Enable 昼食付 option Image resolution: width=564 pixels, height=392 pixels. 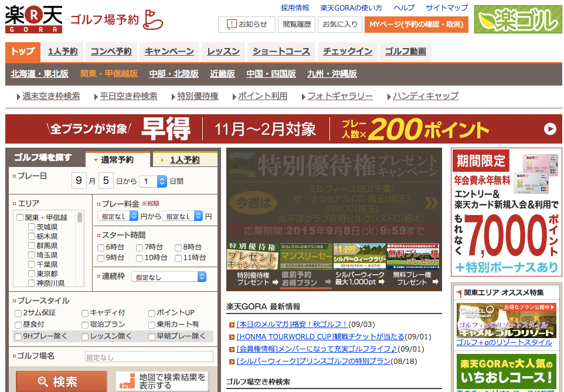(x=18, y=325)
